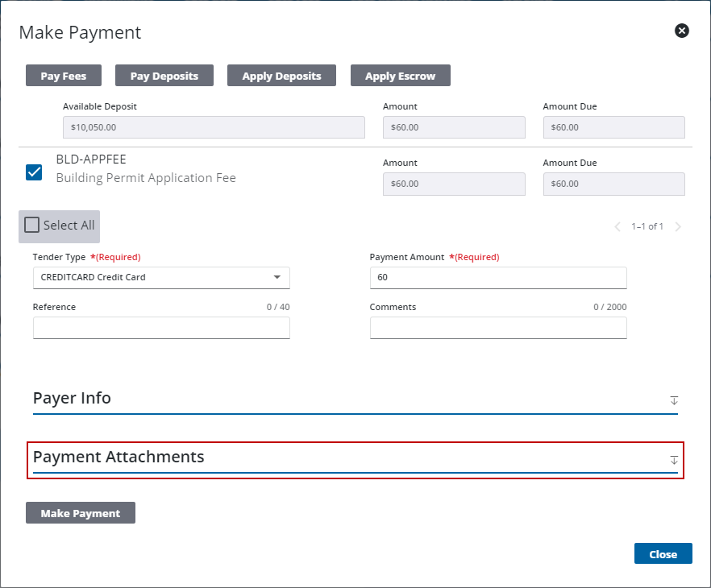Enable the Select All checkbox
Image resolution: width=711 pixels, height=588 pixels.
tap(31, 226)
